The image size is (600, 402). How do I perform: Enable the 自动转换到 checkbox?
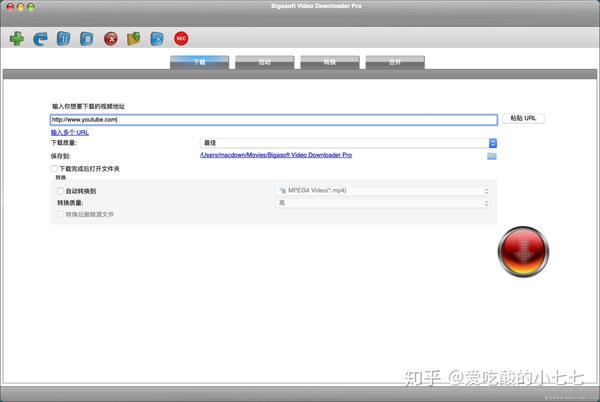[x=60, y=191]
